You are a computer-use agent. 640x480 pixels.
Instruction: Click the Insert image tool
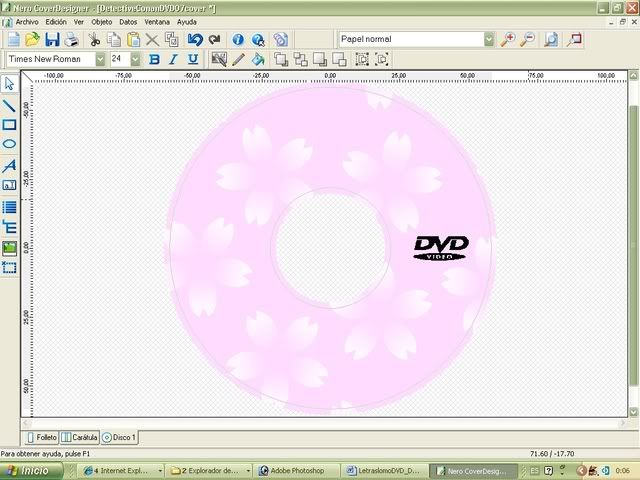[x=10, y=247]
